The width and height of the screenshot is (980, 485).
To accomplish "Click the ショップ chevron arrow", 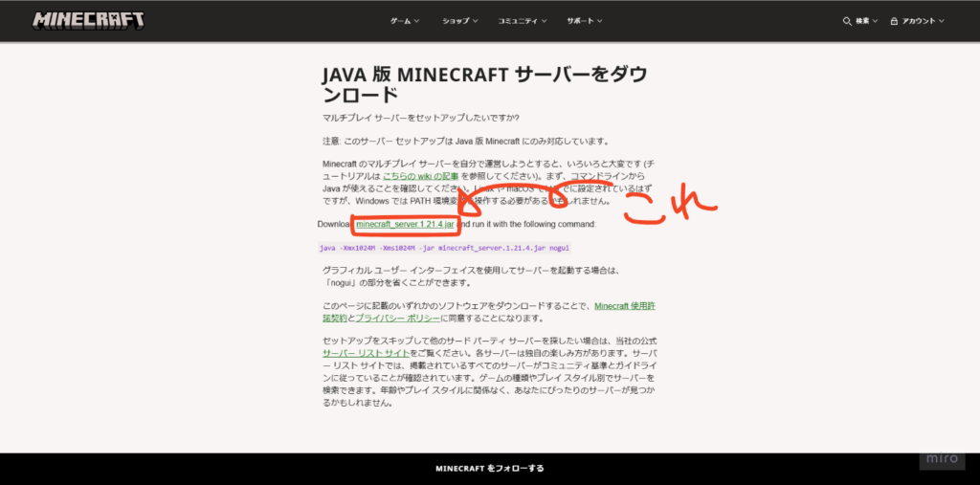I will (x=476, y=21).
